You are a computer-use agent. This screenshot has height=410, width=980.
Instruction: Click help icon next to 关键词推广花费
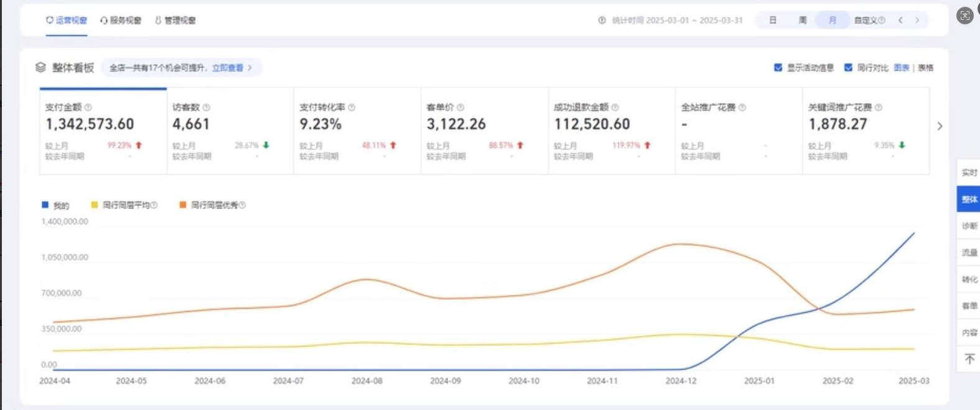click(x=879, y=108)
